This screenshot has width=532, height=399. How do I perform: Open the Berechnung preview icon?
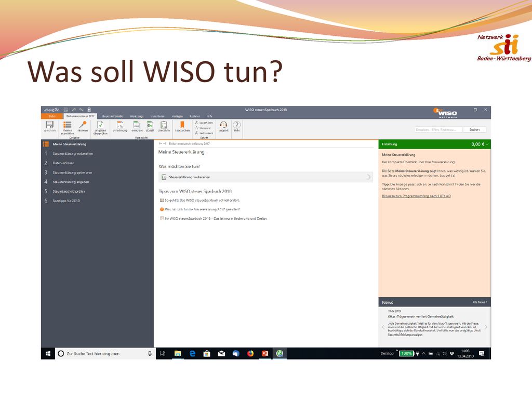tap(120, 125)
